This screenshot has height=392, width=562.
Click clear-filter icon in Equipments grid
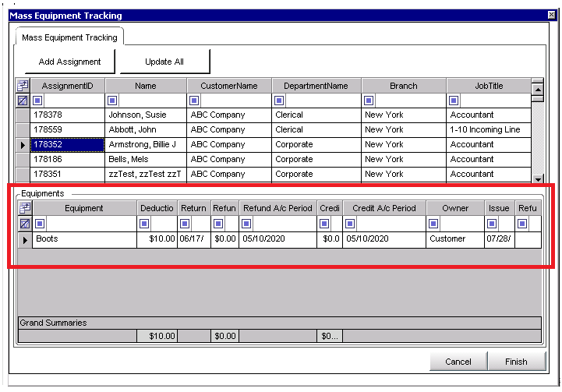tap(25, 224)
